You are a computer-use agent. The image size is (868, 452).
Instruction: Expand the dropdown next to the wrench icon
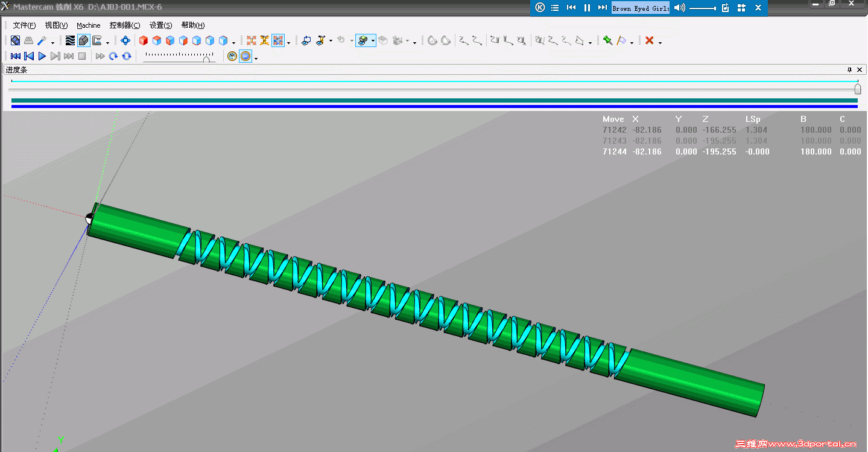(52, 42)
